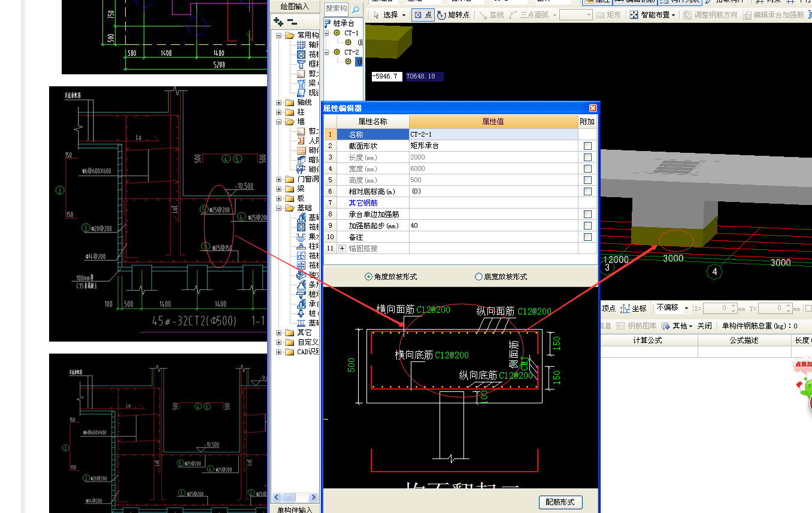Collapse the 墙 folder
Image resolution: width=812 pixels, height=513 pixels.
coord(278,122)
